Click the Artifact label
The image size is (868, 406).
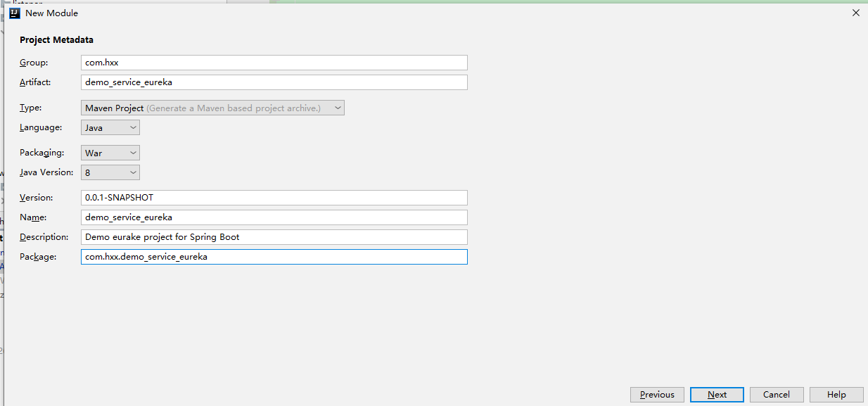[35, 82]
